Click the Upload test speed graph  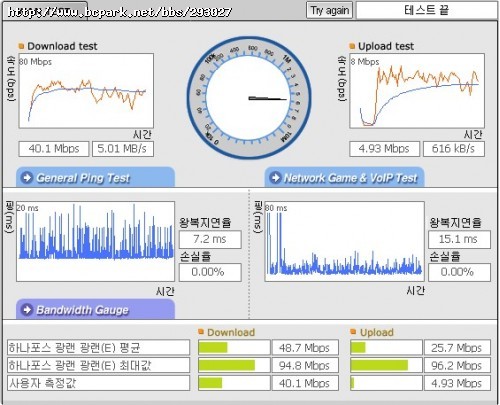click(417, 91)
